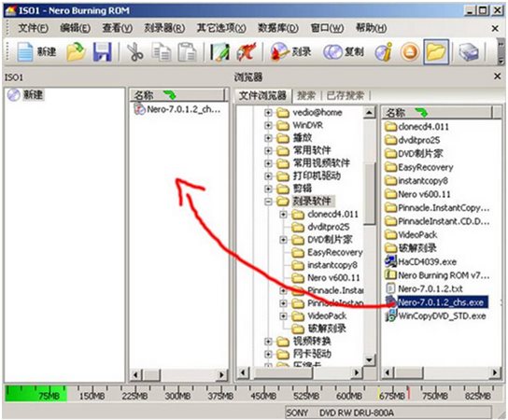Paste using the clipboard toolbar icon
This screenshot has width=508, height=420.
pos(187,52)
